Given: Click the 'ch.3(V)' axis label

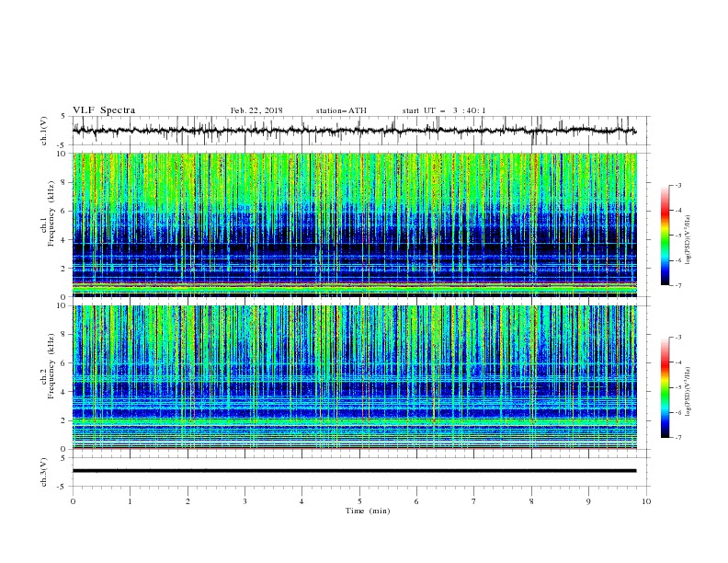Looking at the screenshot, I should 44,472.
